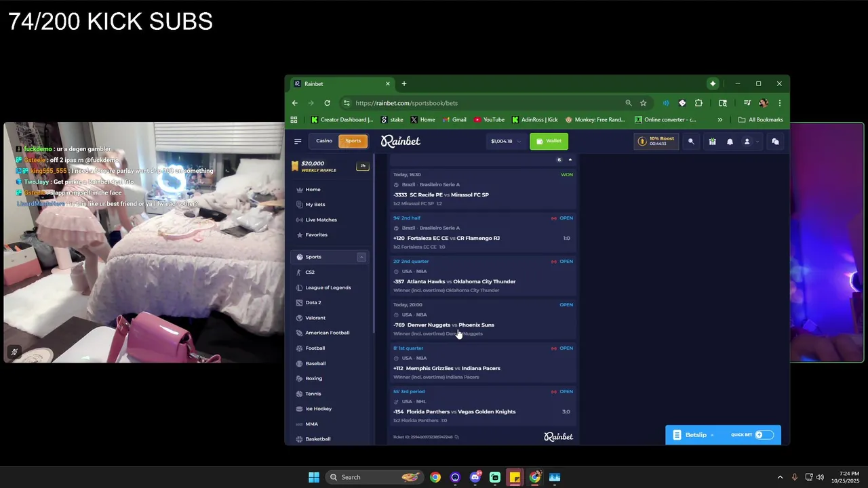Screen dimensions: 868x488
Task: Select American Football in sports list
Action: (327, 333)
